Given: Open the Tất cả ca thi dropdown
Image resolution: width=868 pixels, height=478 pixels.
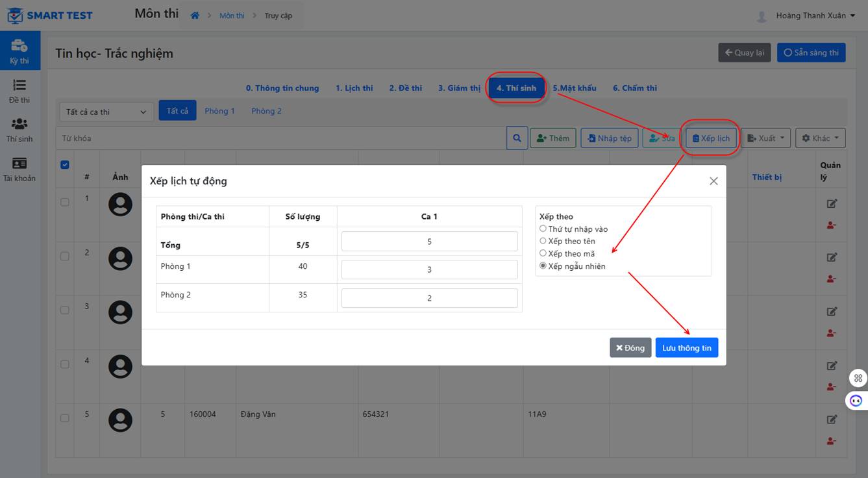Looking at the screenshot, I should click(106, 112).
